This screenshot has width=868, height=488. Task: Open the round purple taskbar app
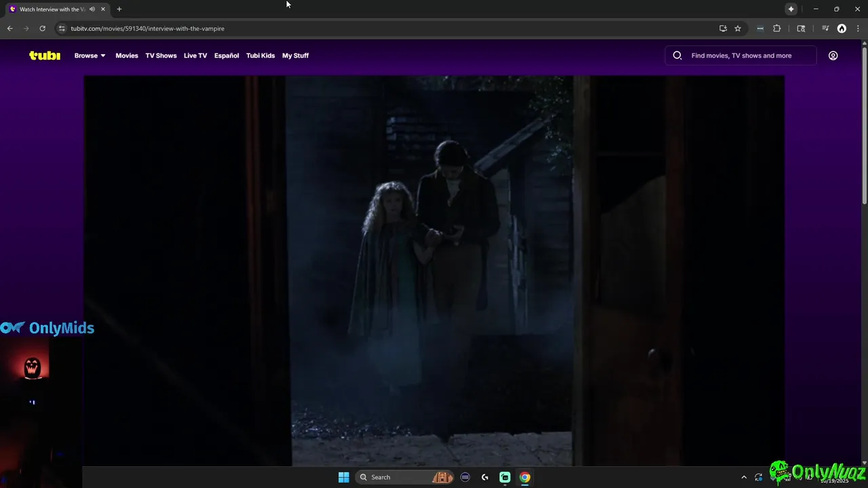click(465, 477)
